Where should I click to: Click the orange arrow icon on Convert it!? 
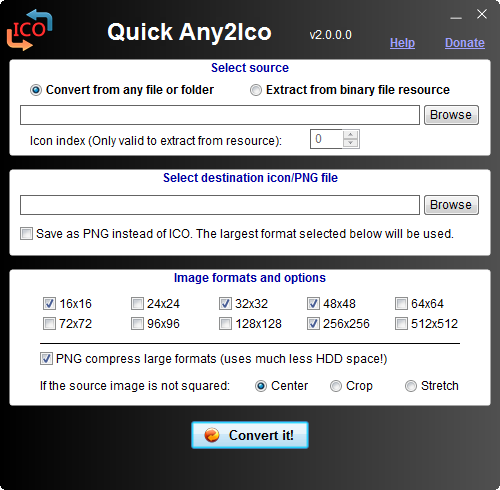[x=212, y=435]
